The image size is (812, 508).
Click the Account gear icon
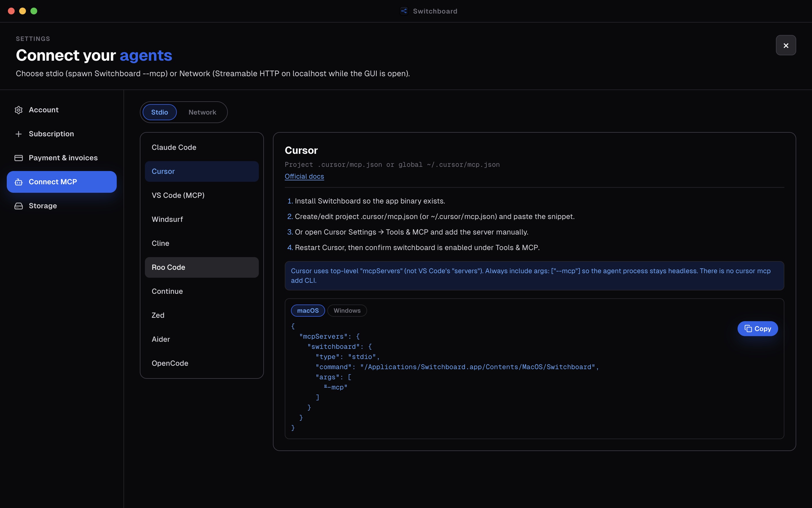[x=18, y=110]
